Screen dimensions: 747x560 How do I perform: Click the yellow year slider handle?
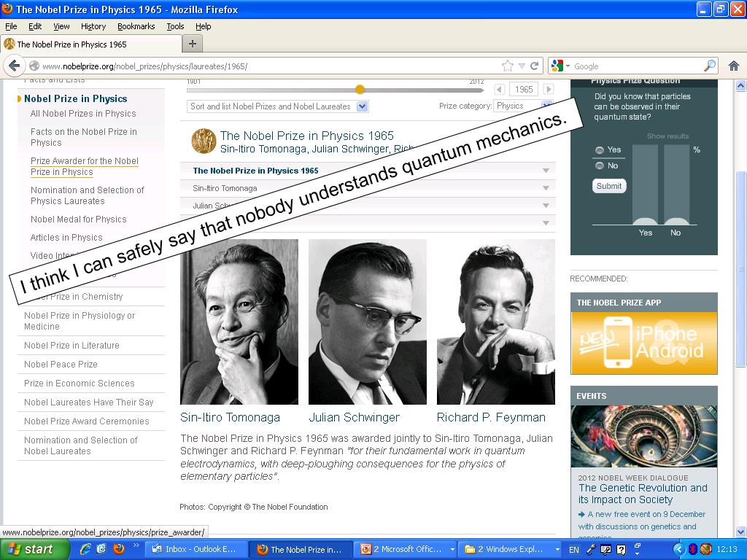(x=360, y=89)
